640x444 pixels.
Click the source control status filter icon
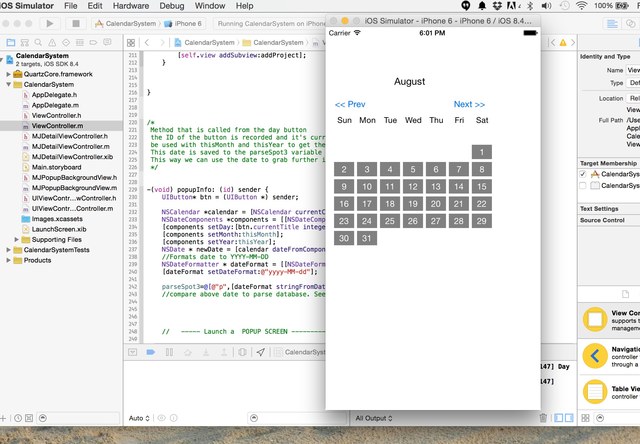29,418
